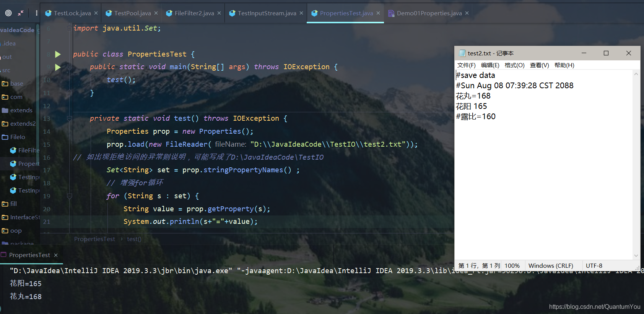Click console output line '花丸=168'

click(x=26, y=297)
